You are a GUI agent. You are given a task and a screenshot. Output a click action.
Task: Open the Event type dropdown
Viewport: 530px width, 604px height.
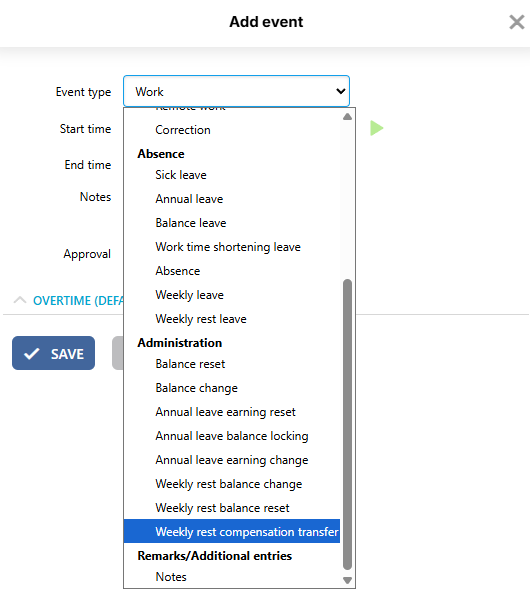[x=236, y=91]
